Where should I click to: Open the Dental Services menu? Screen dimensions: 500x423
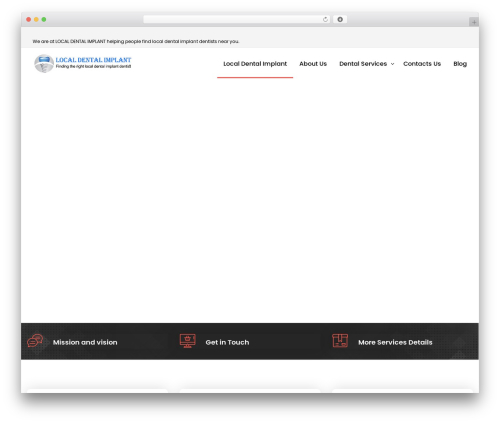click(363, 64)
